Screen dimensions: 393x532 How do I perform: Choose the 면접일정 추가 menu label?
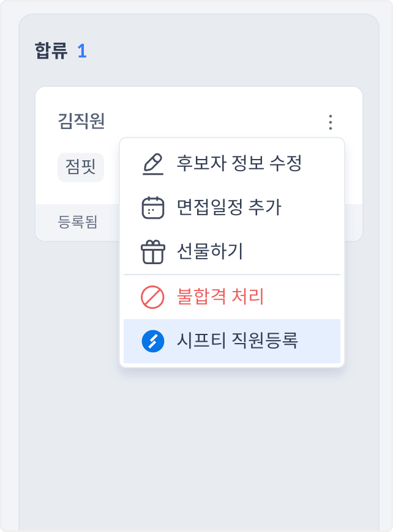click(x=229, y=208)
